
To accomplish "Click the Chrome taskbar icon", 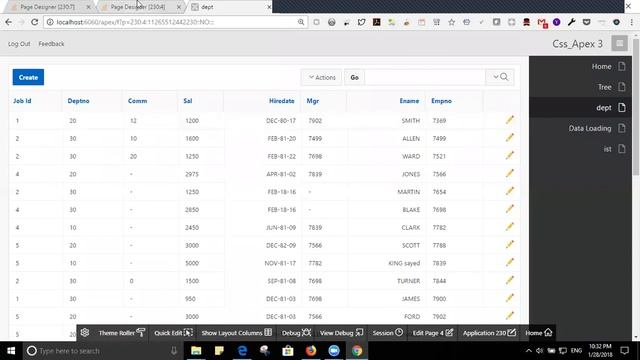I will pyautogui.click(x=357, y=351).
